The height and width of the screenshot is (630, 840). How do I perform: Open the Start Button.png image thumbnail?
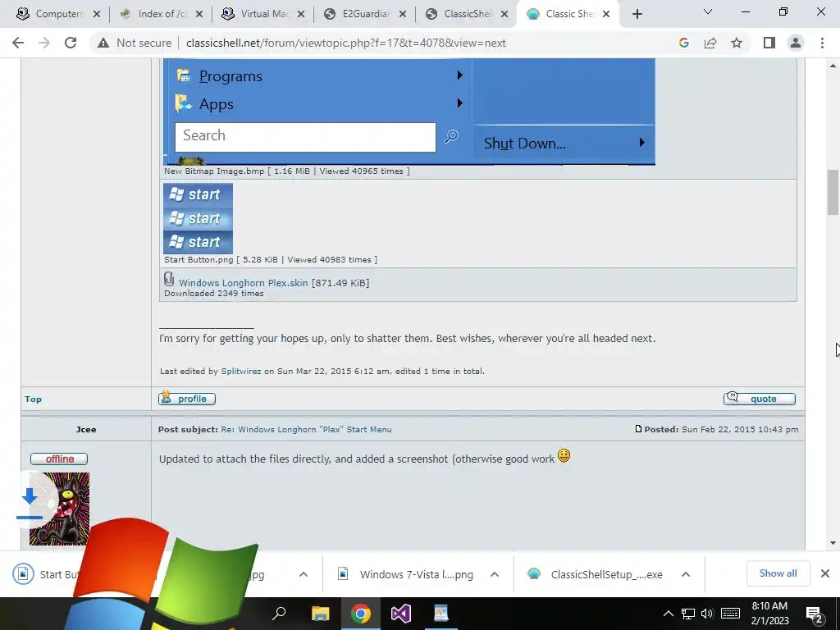[x=199, y=218]
